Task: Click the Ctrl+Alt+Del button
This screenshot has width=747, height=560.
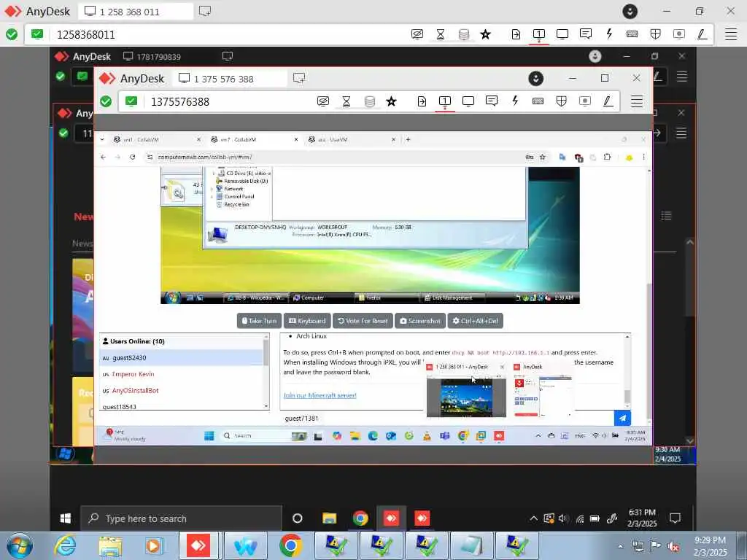Action: [476, 321]
